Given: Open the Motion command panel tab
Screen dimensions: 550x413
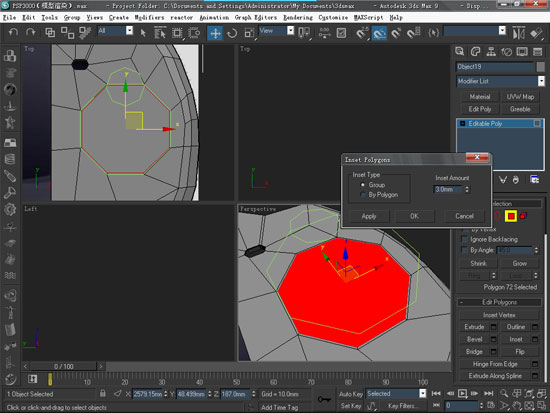Looking at the screenshot, I should [x=507, y=52].
